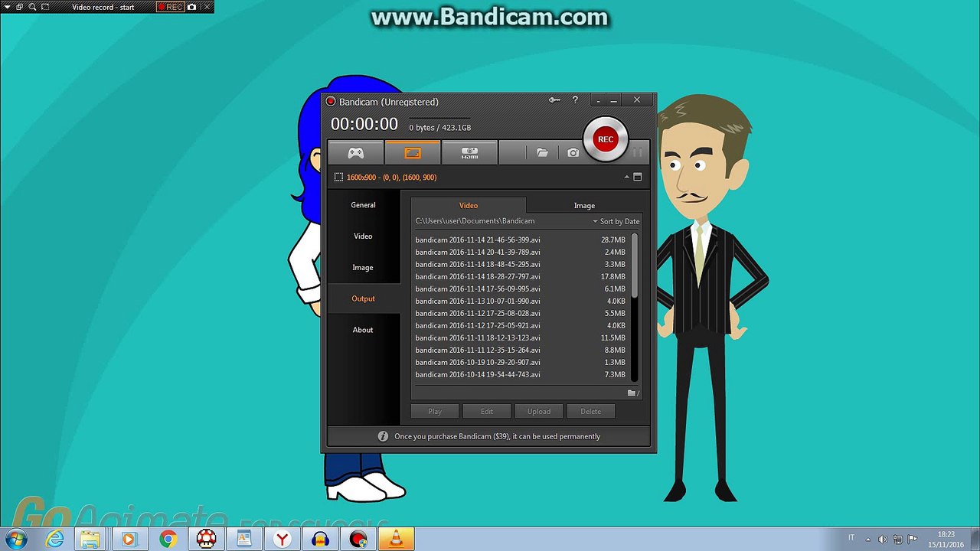Image resolution: width=980 pixels, height=551 pixels.
Task: Start recording with the red REC button
Action: pyautogui.click(x=606, y=139)
